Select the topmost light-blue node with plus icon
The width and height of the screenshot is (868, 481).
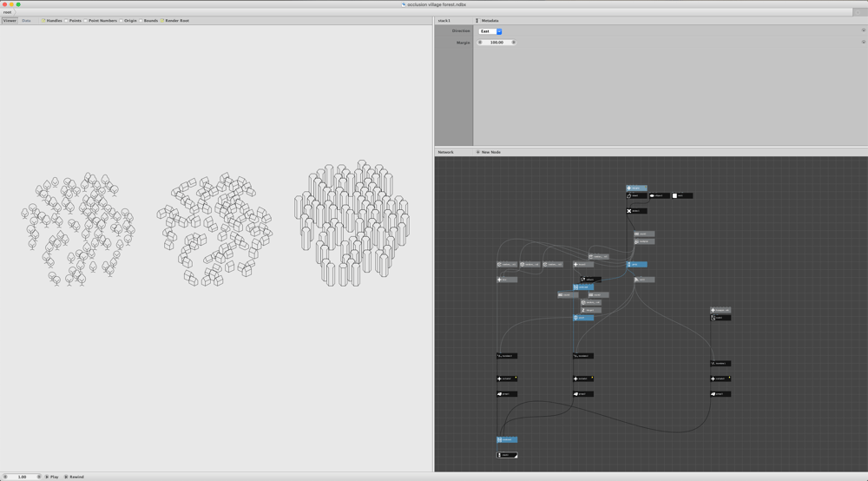(x=636, y=188)
